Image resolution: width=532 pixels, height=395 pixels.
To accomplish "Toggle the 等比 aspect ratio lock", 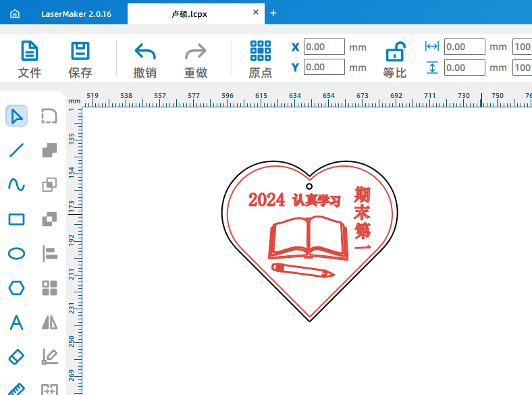I will [395, 59].
